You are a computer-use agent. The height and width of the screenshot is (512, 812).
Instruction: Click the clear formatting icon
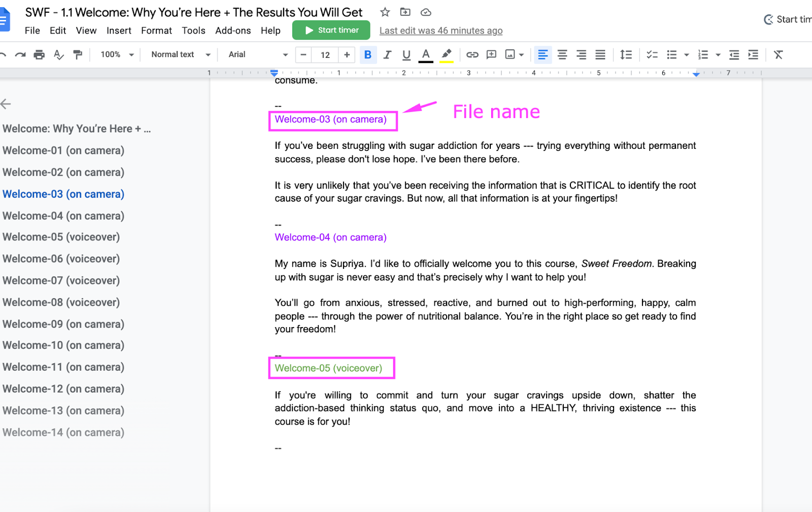tap(778, 55)
